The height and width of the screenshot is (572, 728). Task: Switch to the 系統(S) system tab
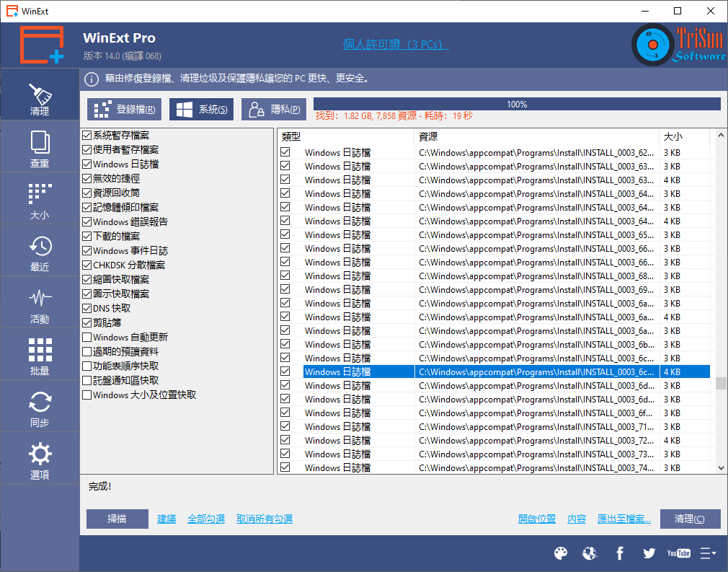202,109
